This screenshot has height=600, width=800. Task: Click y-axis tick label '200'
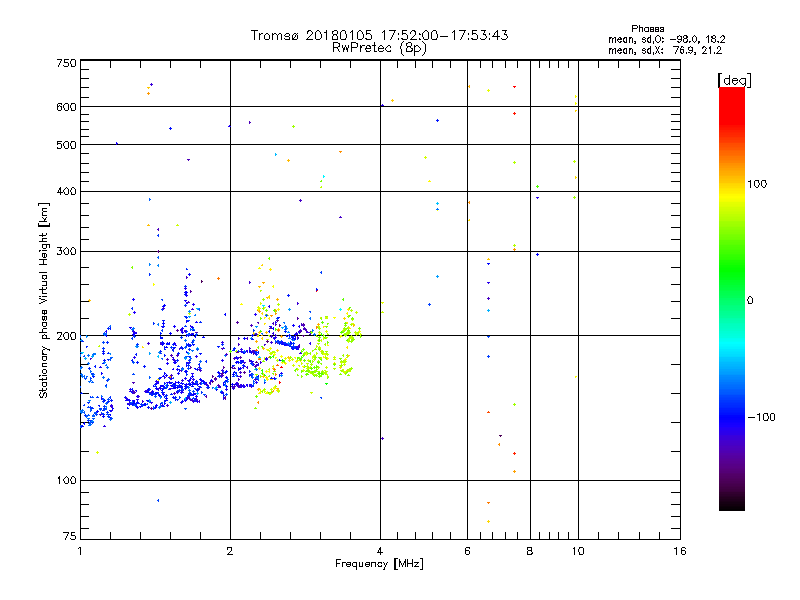tap(66, 336)
